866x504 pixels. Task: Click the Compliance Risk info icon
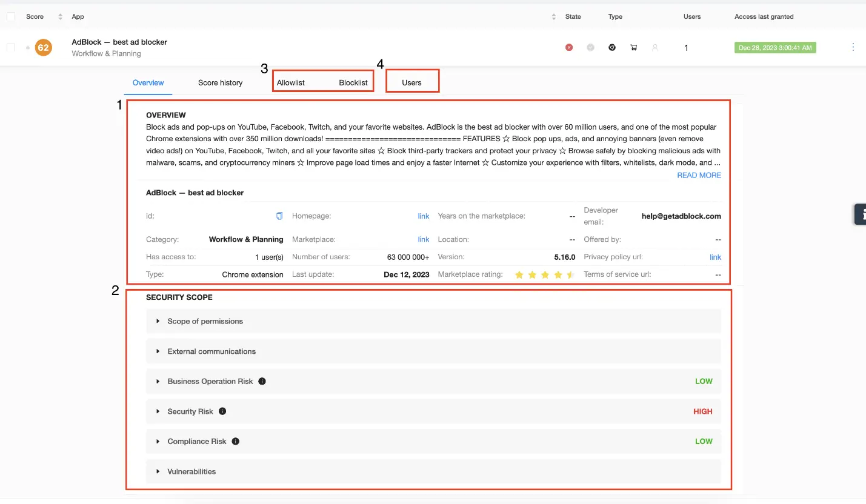(236, 442)
